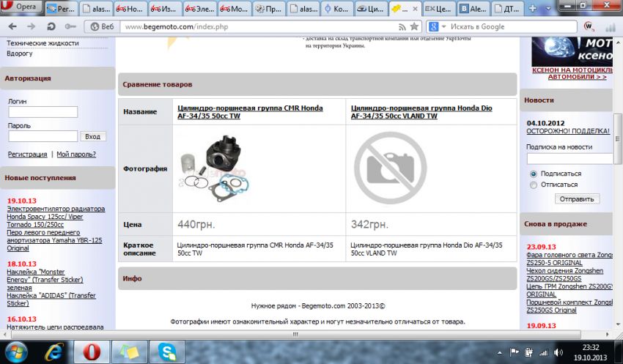Open Технические жидкости category link
The width and height of the screenshot is (623, 364).
(43, 43)
